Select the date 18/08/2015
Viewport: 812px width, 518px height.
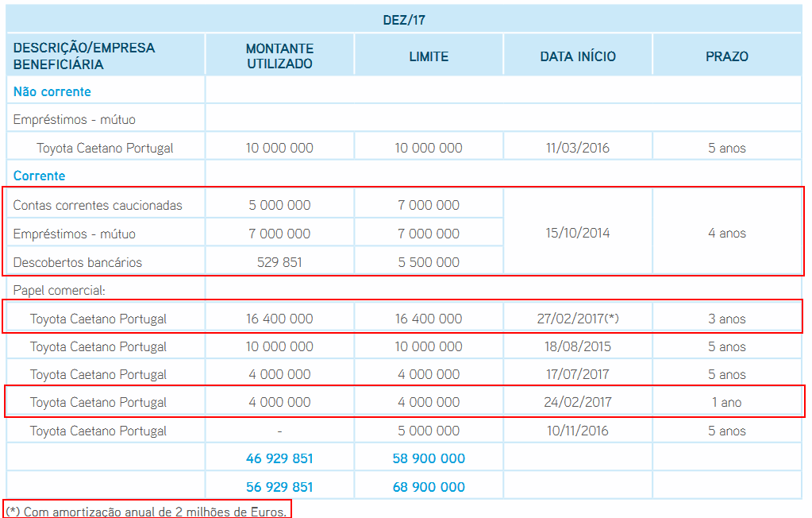click(578, 346)
